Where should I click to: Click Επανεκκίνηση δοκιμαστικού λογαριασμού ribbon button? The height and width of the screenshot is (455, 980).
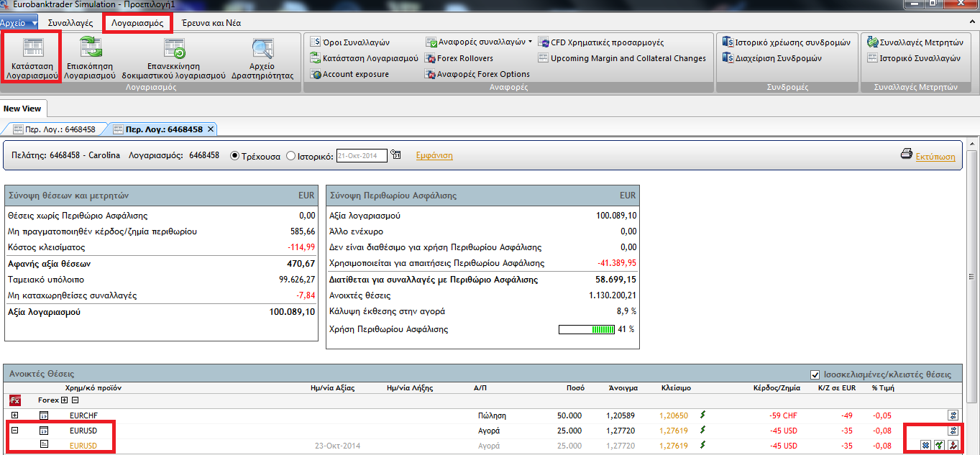(x=173, y=58)
